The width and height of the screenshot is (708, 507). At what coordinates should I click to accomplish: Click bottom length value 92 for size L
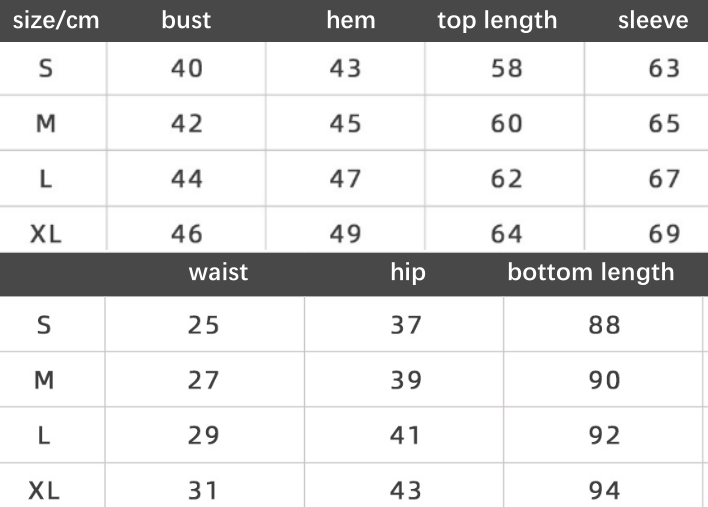(605, 436)
